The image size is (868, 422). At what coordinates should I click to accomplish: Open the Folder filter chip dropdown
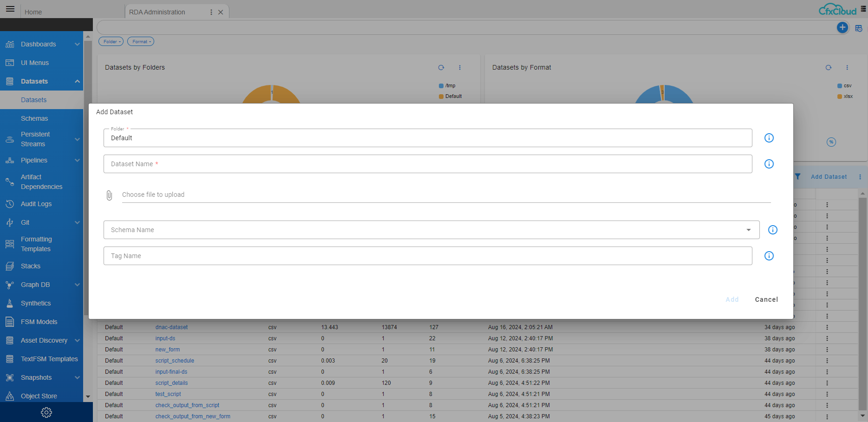pos(111,41)
